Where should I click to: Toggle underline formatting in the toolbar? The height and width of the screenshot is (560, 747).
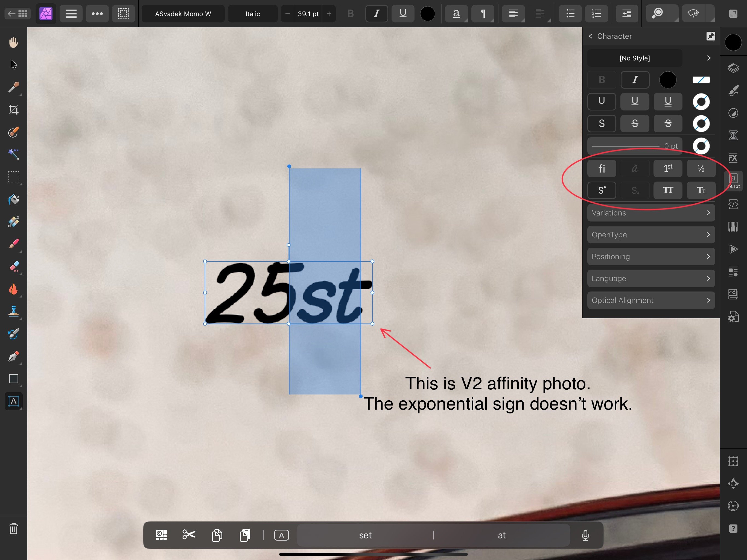tap(402, 13)
